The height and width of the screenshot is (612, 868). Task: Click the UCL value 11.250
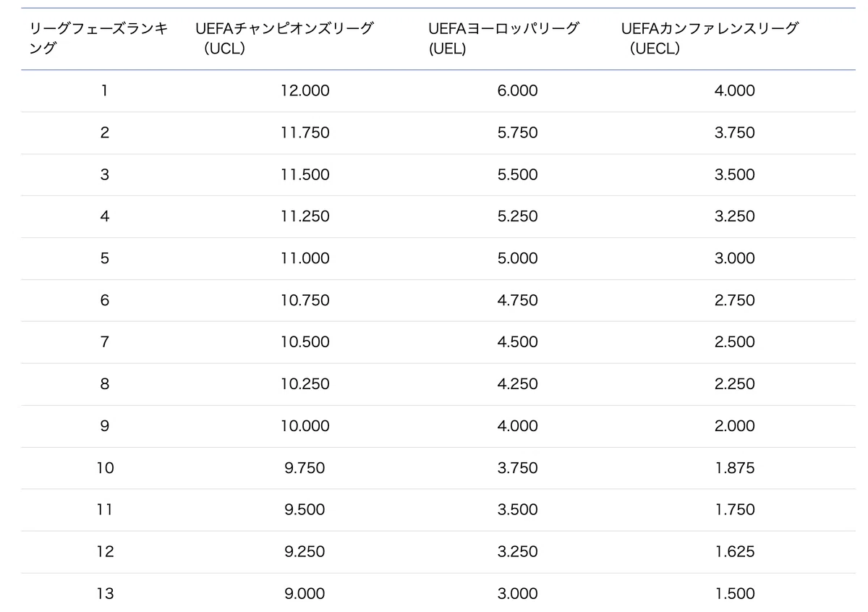pyautogui.click(x=305, y=217)
